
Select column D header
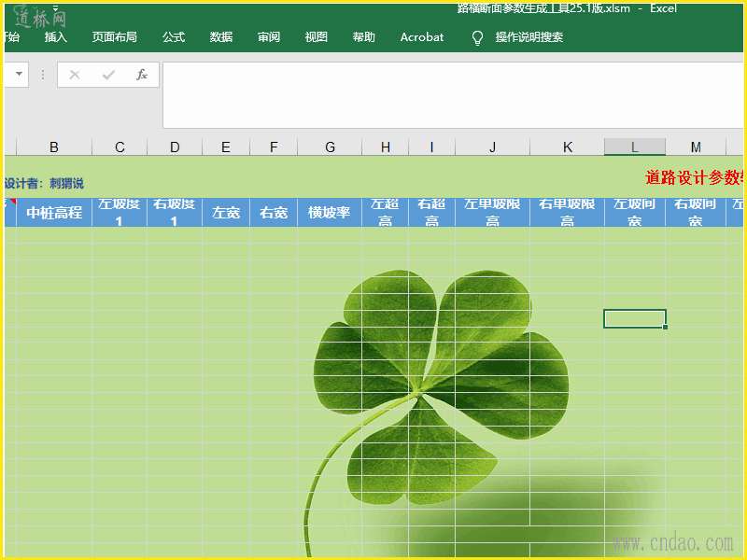click(175, 147)
